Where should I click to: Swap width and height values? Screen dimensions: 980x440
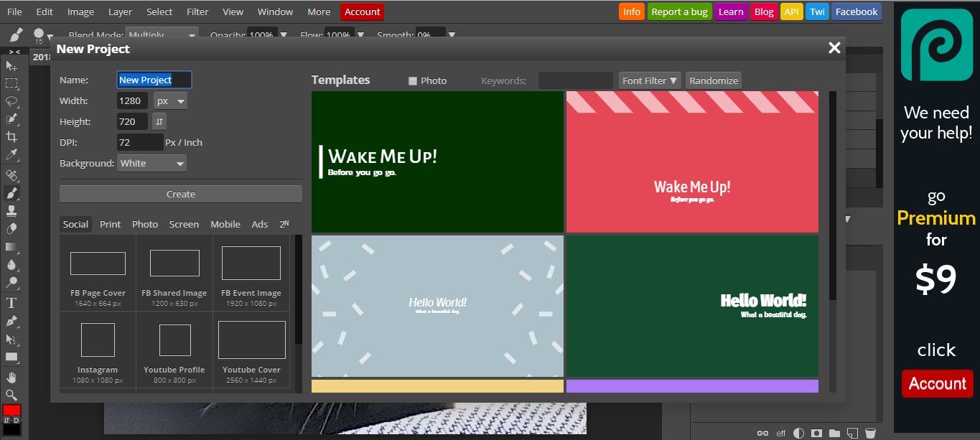coord(159,121)
